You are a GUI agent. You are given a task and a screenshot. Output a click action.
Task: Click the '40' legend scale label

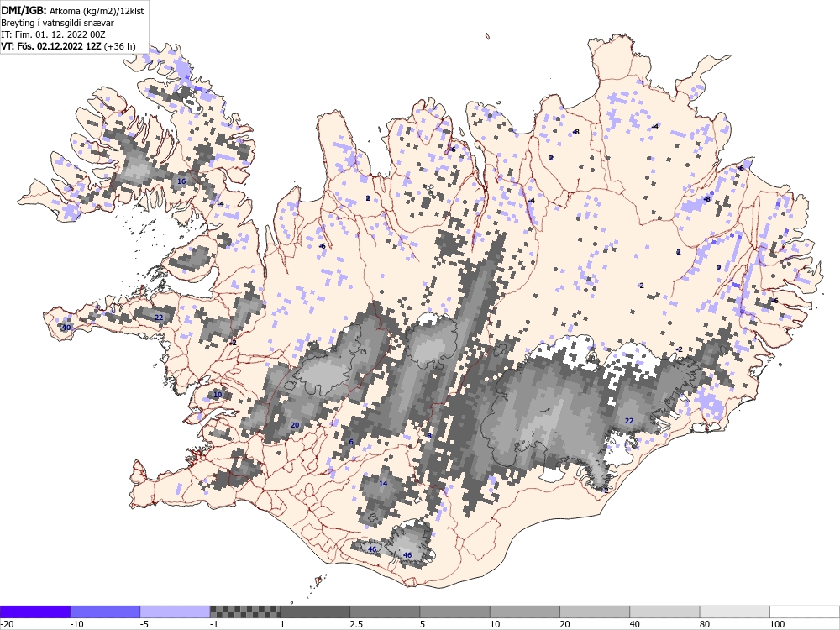coord(634,624)
